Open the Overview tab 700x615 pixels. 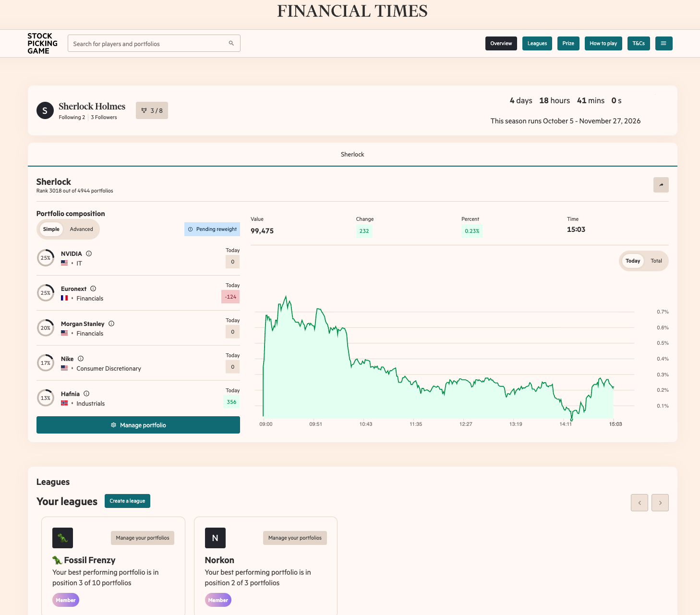[501, 43]
